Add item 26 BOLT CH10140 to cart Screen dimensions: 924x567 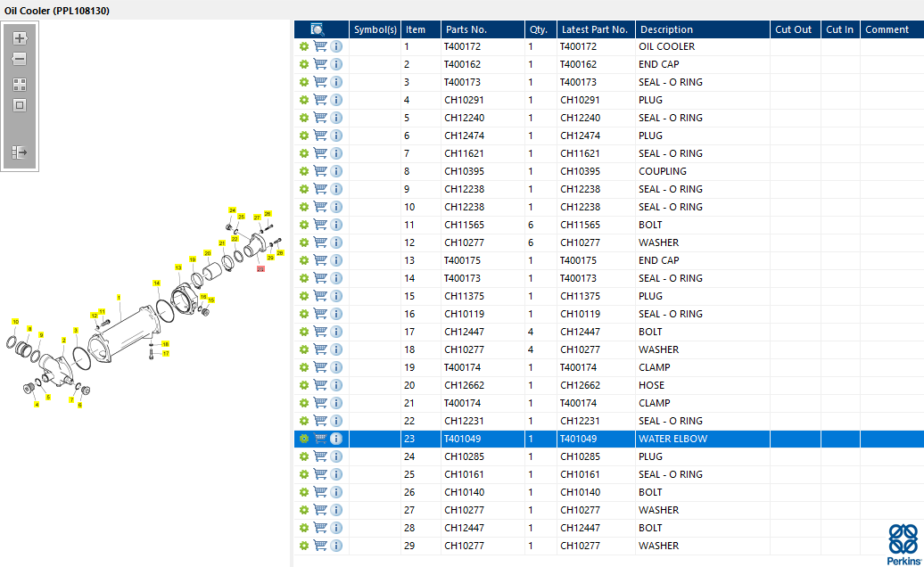[x=320, y=492]
